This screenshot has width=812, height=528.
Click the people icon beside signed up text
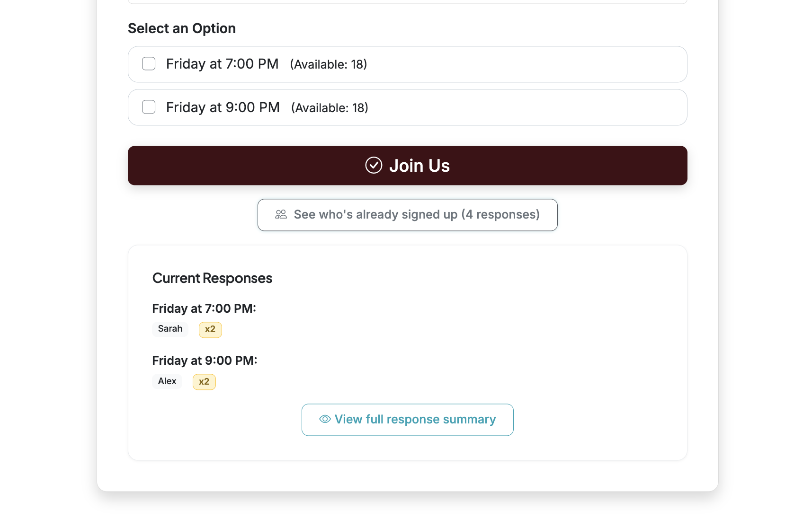click(281, 214)
